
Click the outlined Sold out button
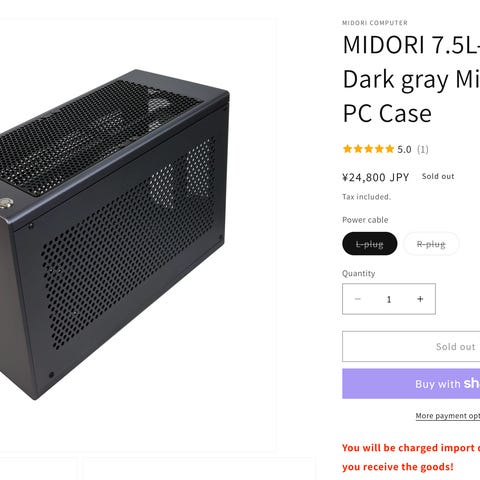(x=411, y=346)
